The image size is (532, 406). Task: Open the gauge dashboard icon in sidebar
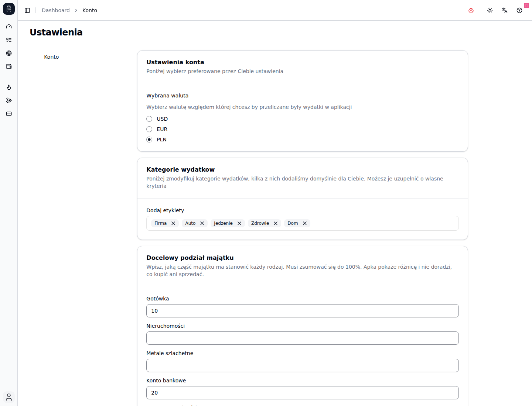click(x=9, y=27)
